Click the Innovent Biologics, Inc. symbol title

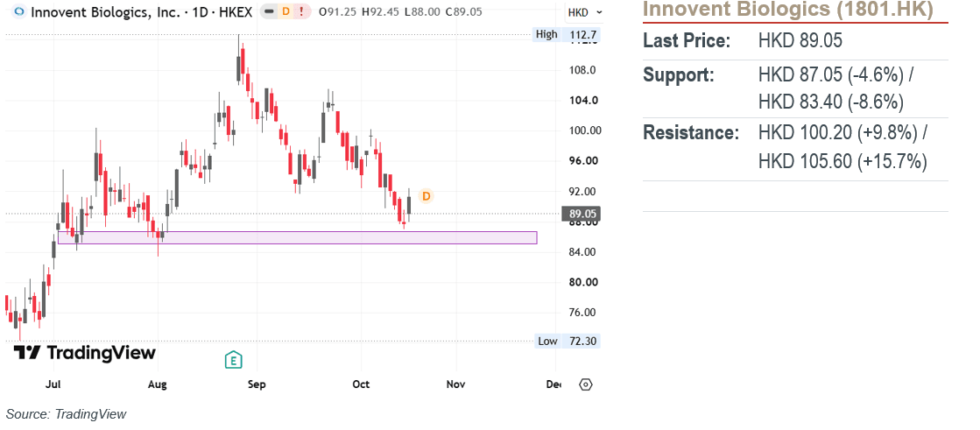[x=141, y=11]
